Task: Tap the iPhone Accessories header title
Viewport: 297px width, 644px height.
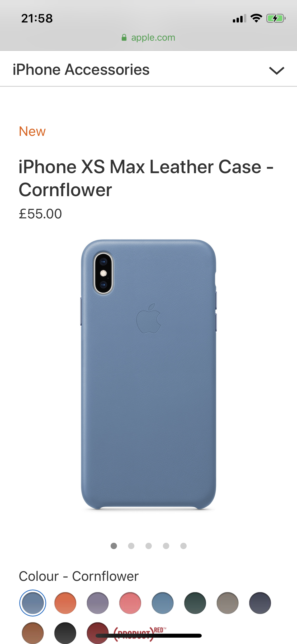Action: [x=81, y=70]
